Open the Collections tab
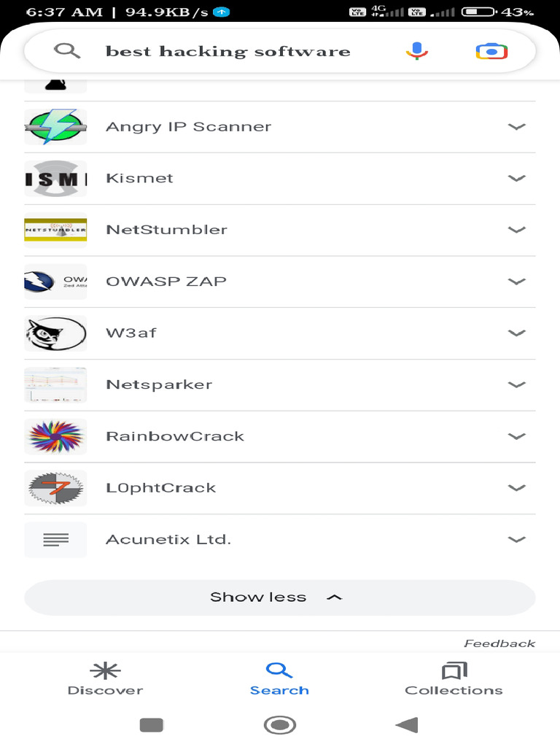 click(x=454, y=678)
